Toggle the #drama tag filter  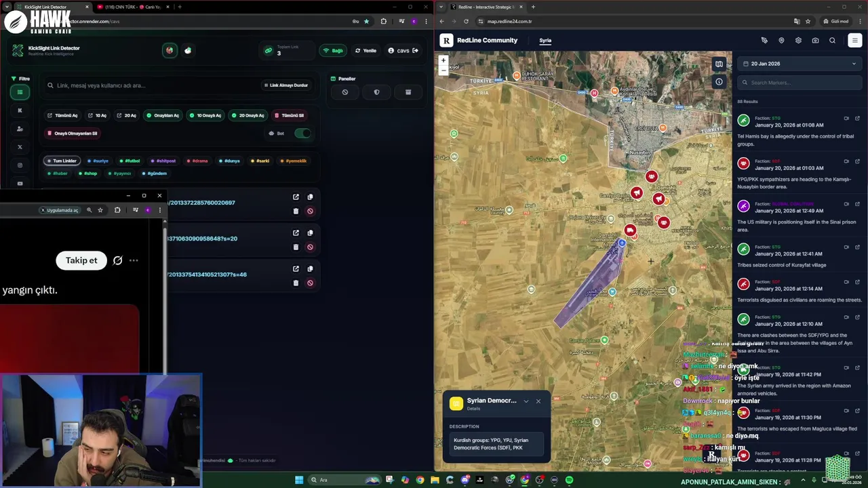click(197, 161)
